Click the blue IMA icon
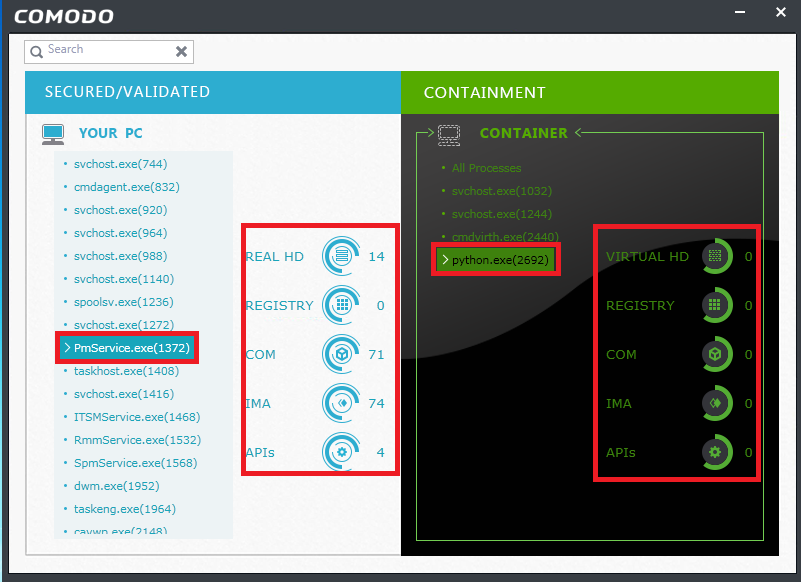The image size is (801, 582). 341,403
